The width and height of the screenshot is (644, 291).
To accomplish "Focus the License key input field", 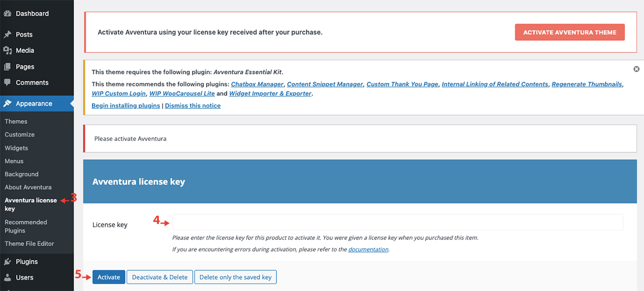I will tap(397, 222).
